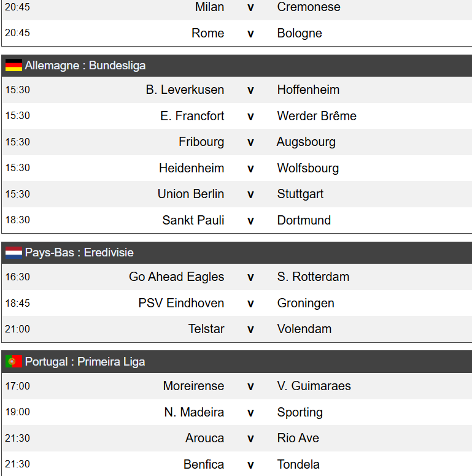Click on Dortmund team name

tap(304, 220)
